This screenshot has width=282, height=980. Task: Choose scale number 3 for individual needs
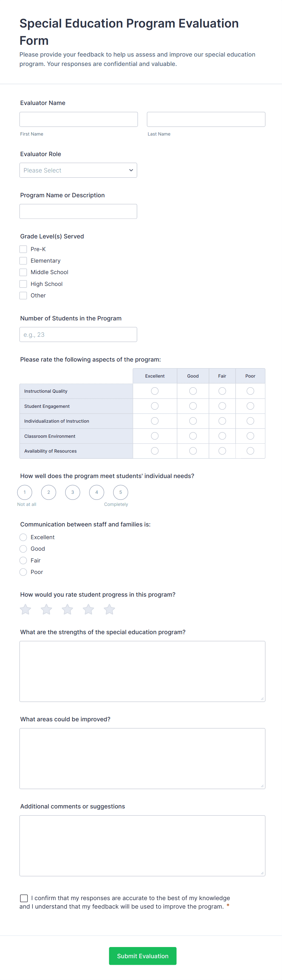tap(72, 492)
